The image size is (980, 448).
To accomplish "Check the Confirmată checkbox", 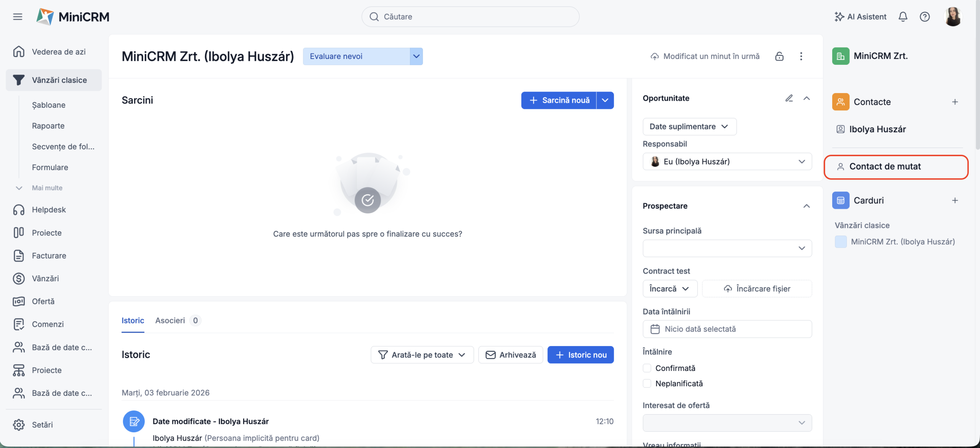I will coord(647,368).
